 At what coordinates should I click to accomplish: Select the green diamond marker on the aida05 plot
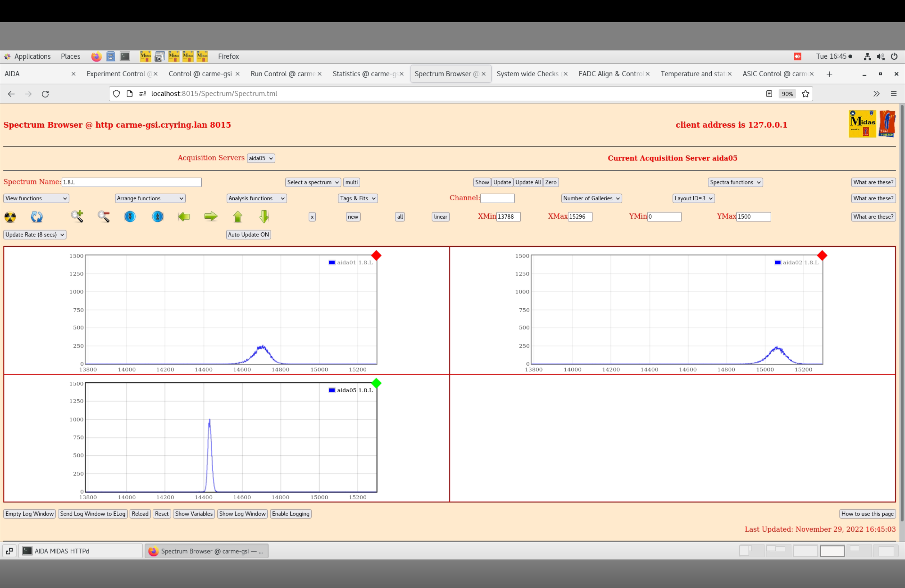pyautogui.click(x=376, y=383)
